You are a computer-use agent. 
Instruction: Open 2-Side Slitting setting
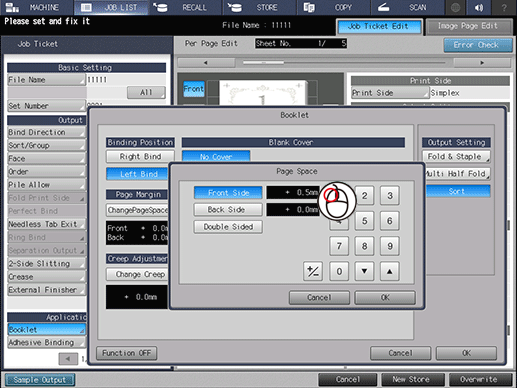pos(46,264)
